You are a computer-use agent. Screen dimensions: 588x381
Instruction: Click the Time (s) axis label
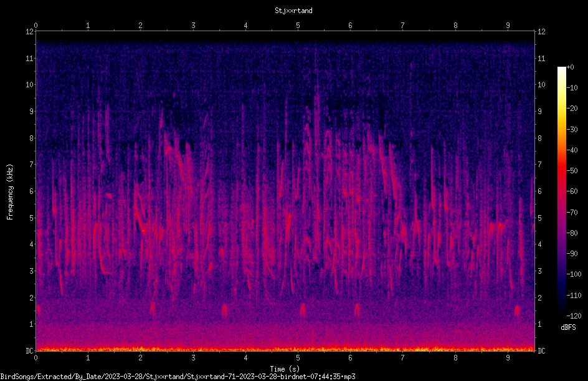285,369
